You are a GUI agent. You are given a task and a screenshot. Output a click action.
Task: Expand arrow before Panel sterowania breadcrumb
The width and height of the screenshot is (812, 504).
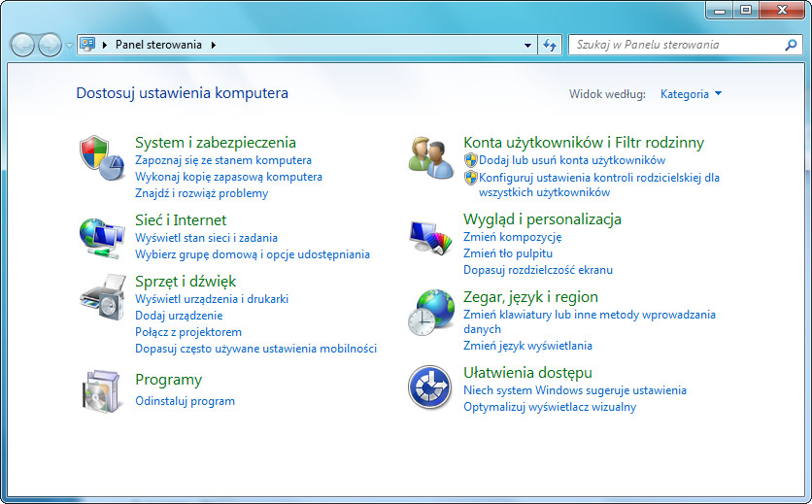105,45
